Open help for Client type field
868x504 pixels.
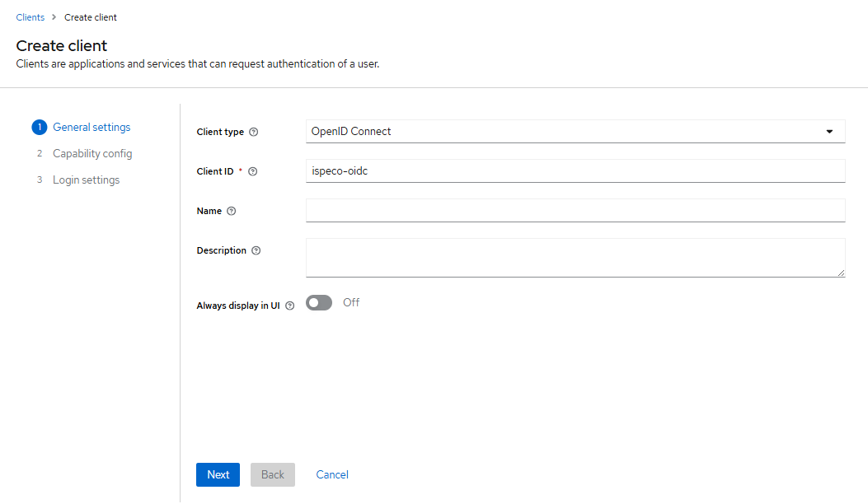pyautogui.click(x=253, y=131)
